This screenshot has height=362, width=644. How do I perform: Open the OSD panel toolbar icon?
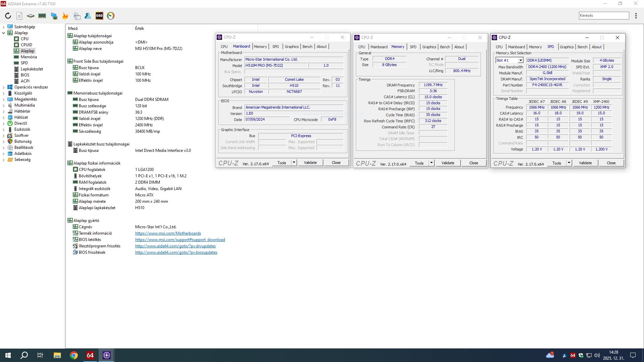point(99,16)
